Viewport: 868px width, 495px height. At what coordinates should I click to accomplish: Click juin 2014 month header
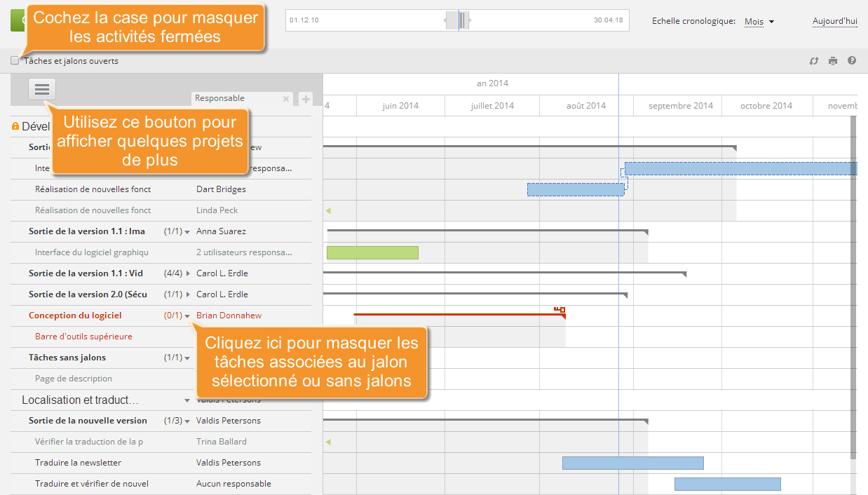400,106
